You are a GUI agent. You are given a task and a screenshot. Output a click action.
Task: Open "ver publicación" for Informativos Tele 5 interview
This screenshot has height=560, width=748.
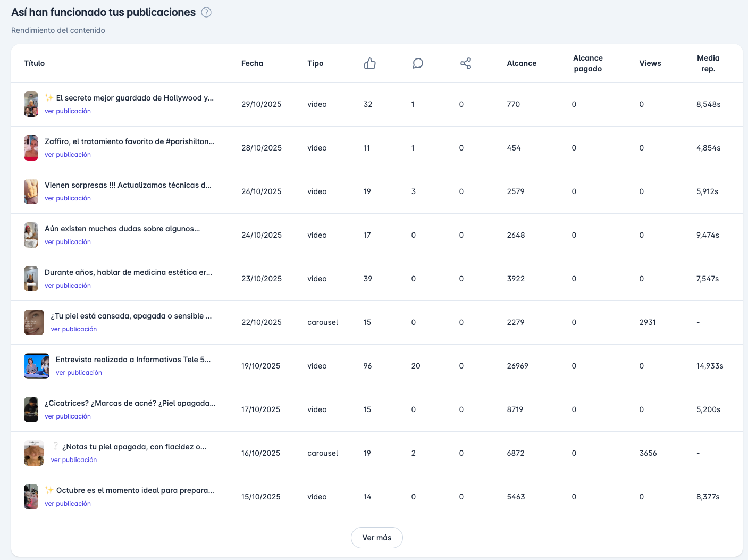79,373
